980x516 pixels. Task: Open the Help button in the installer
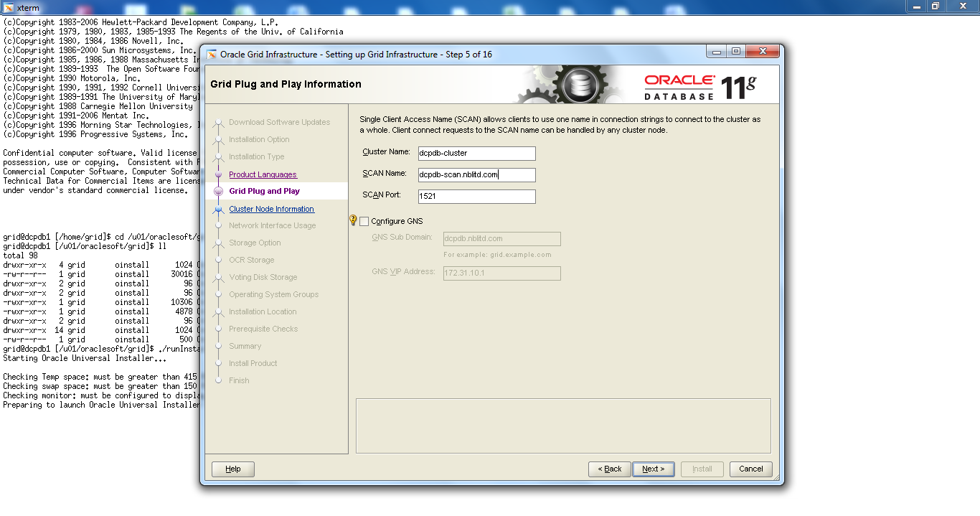pyautogui.click(x=233, y=469)
